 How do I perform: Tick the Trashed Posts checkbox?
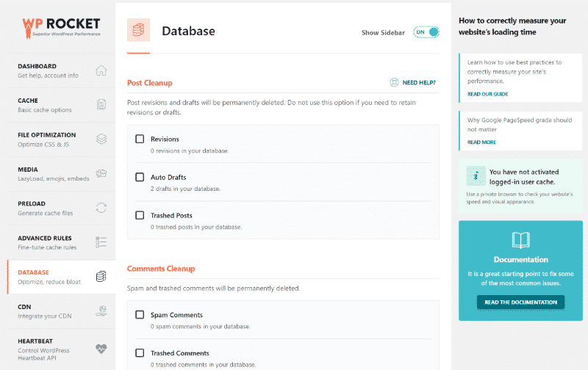(140, 215)
